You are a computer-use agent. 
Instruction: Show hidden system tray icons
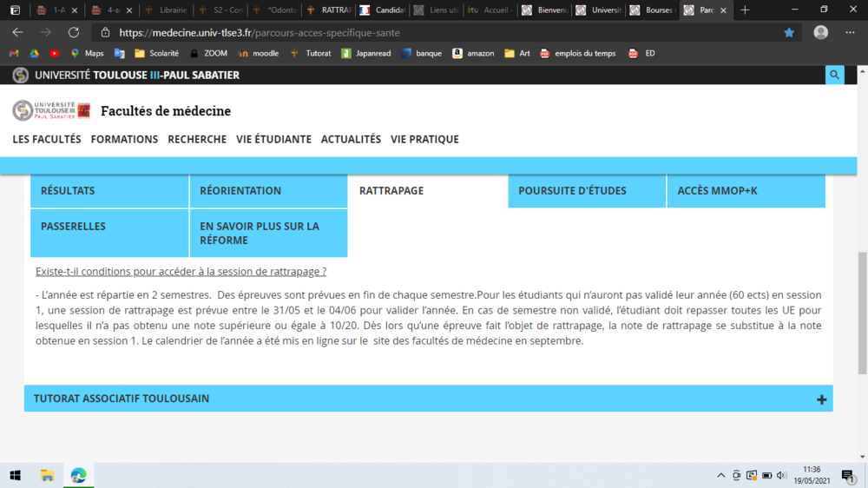[720, 476]
